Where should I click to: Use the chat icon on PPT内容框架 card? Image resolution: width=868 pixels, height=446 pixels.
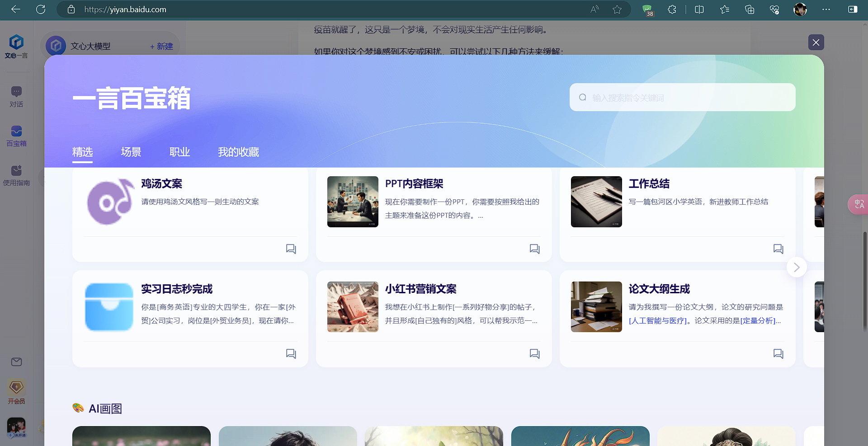pos(535,249)
